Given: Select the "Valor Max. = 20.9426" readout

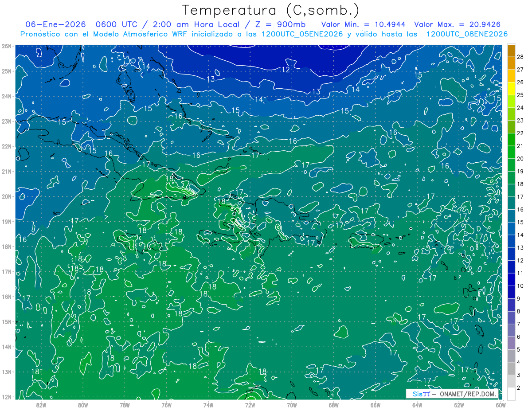Looking at the screenshot, I should pos(458,24).
